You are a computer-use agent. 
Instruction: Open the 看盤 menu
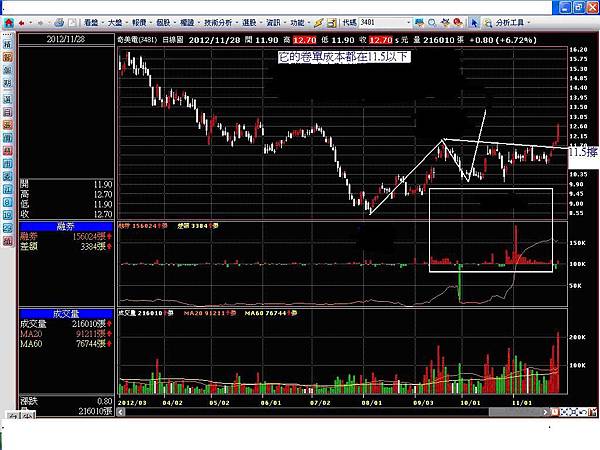(x=91, y=23)
